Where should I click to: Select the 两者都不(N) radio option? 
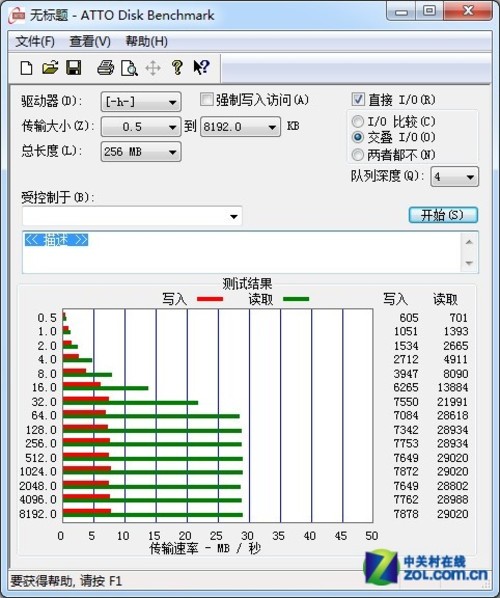(357, 154)
